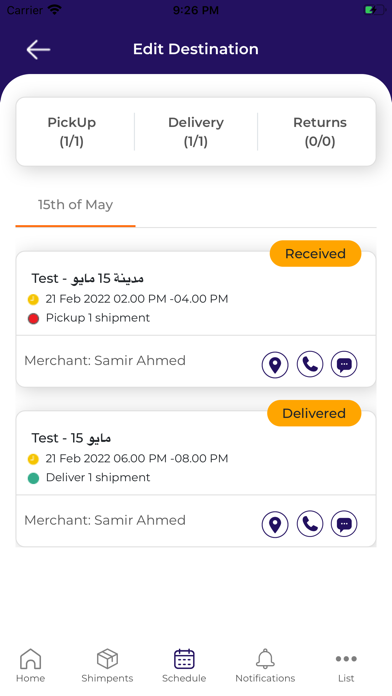Image resolution: width=392 pixels, height=696 pixels.
Task: Select the 15th of May date tab
Action: tap(75, 205)
